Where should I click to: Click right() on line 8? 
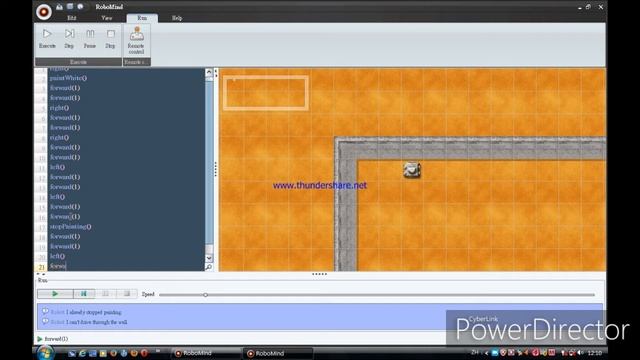[x=59, y=138]
